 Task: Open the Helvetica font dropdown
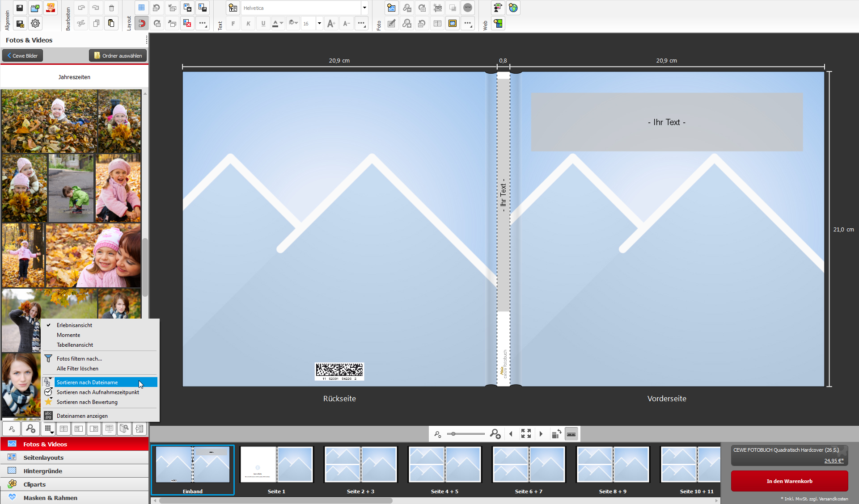click(x=364, y=8)
